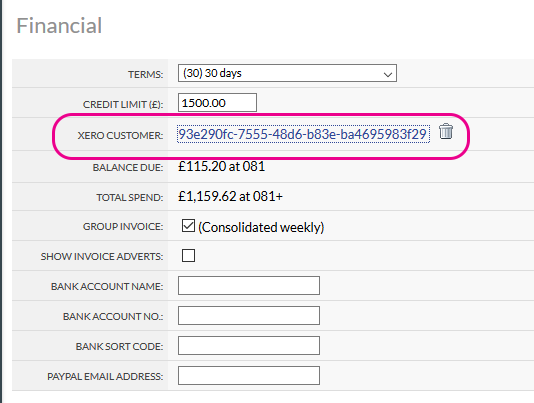Select the PayPal Email Address input
This screenshot has width=534, height=403.
(x=249, y=375)
